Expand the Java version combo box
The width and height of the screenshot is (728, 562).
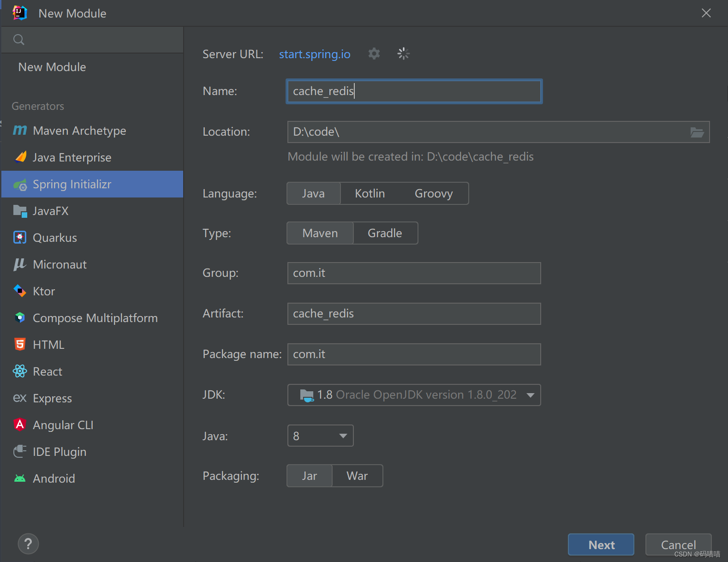coord(343,436)
